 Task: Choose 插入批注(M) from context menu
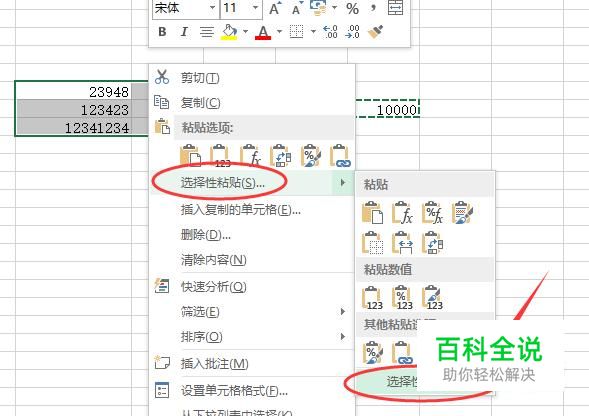point(252,363)
